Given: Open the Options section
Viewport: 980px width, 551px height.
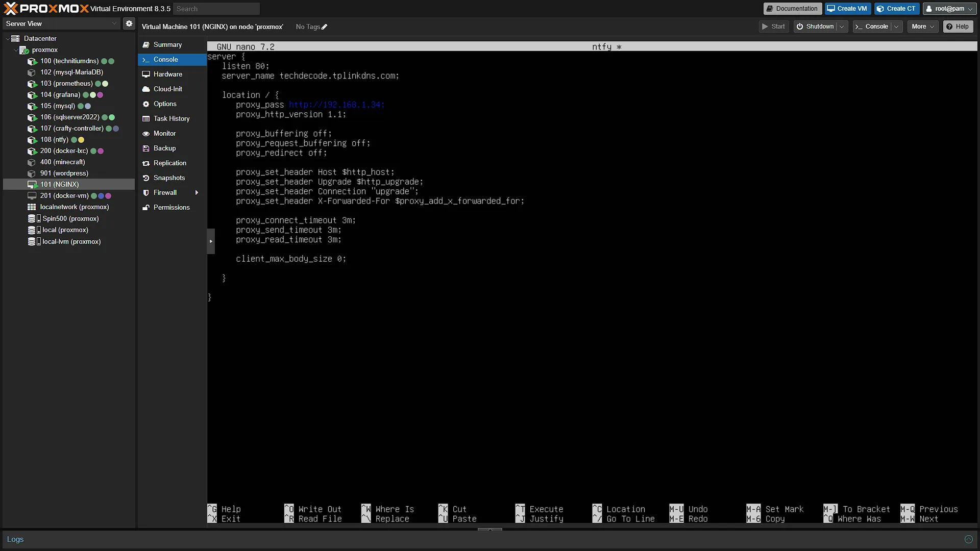Looking at the screenshot, I should 172,104.
